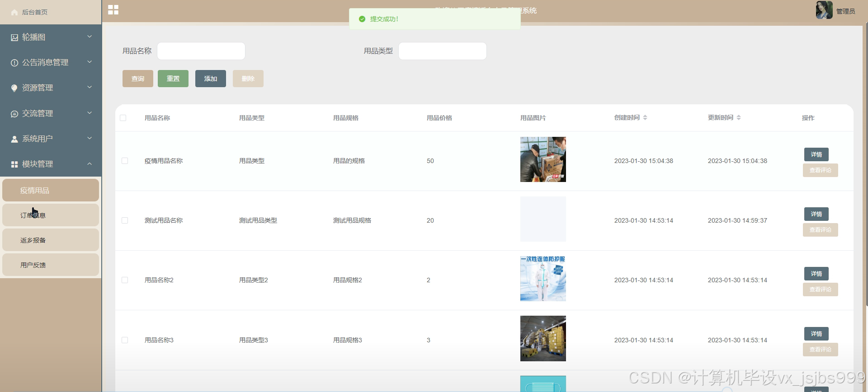Click the 测试用品类型 cell

click(258, 220)
